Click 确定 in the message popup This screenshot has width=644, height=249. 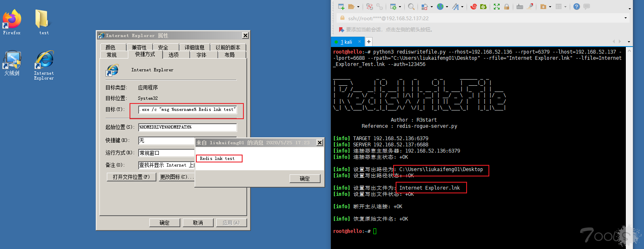coord(305,179)
